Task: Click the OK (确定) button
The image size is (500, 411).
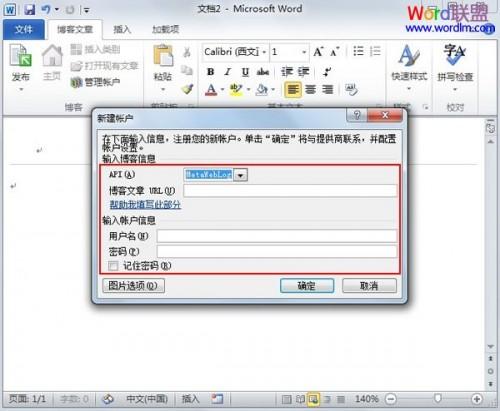Action: [x=307, y=286]
